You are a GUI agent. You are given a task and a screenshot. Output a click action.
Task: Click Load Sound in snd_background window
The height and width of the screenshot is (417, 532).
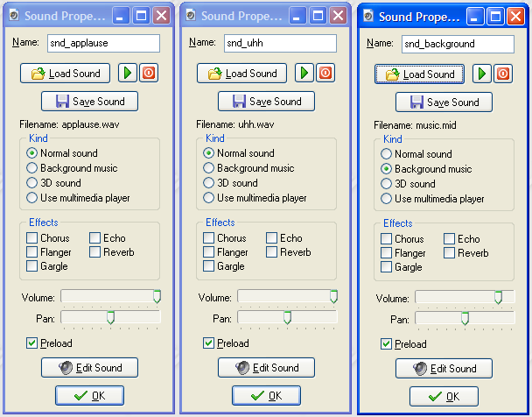(x=420, y=74)
